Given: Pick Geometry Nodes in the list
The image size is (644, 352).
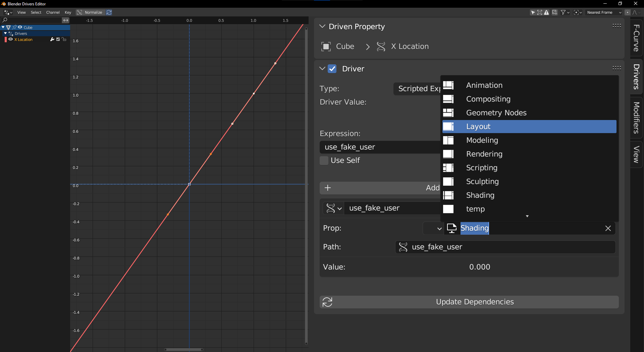Looking at the screenshot, I should [x=529, y=113].
